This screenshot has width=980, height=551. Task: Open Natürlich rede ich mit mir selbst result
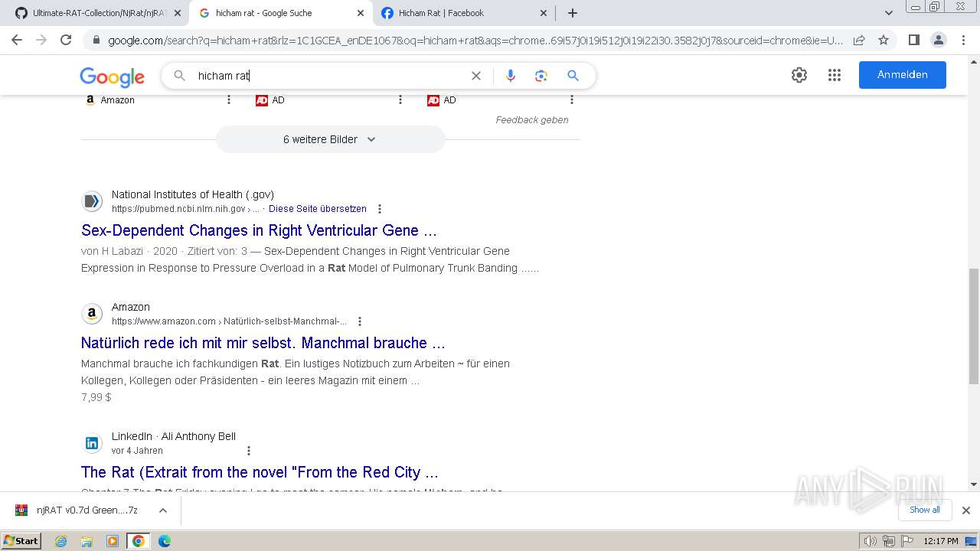tap(263, 343)
